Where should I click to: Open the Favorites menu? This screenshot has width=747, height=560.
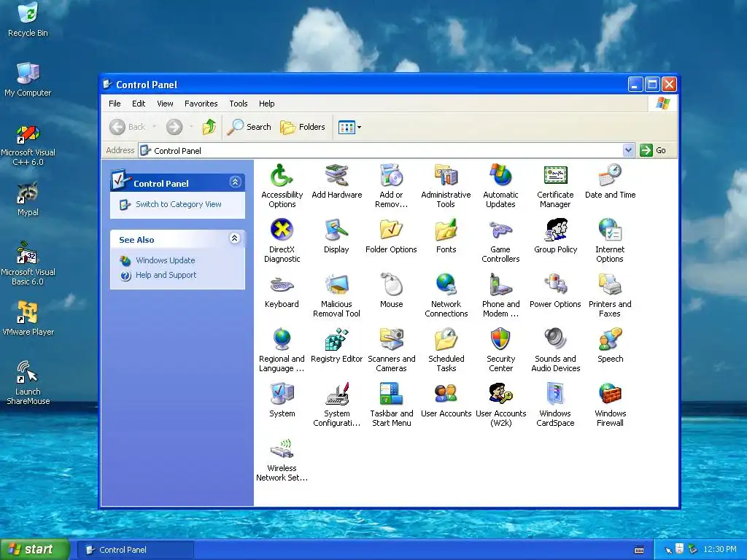(x=201, y=104)
